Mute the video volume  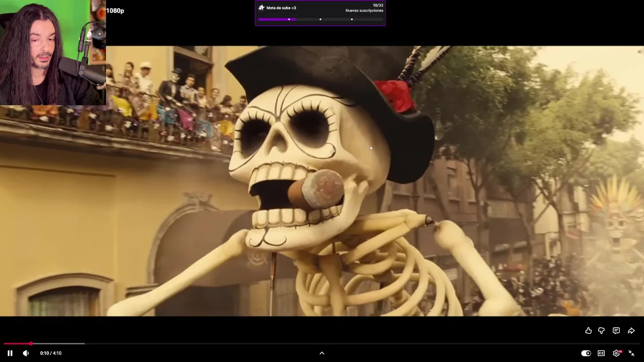pos(26,353)
